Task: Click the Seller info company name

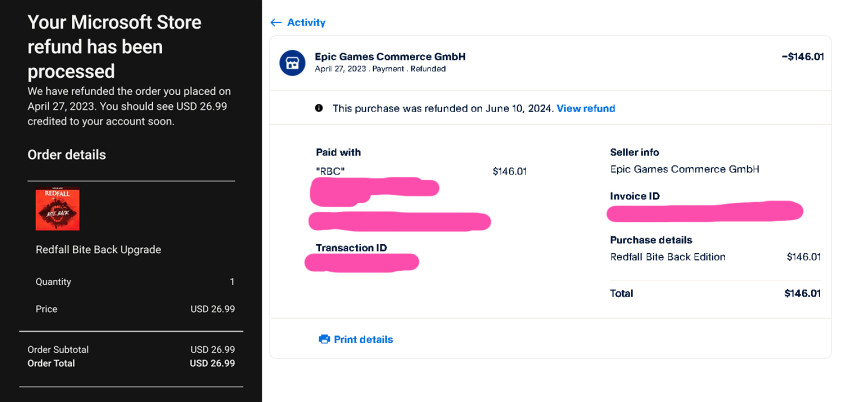Action: click(684, 169)
